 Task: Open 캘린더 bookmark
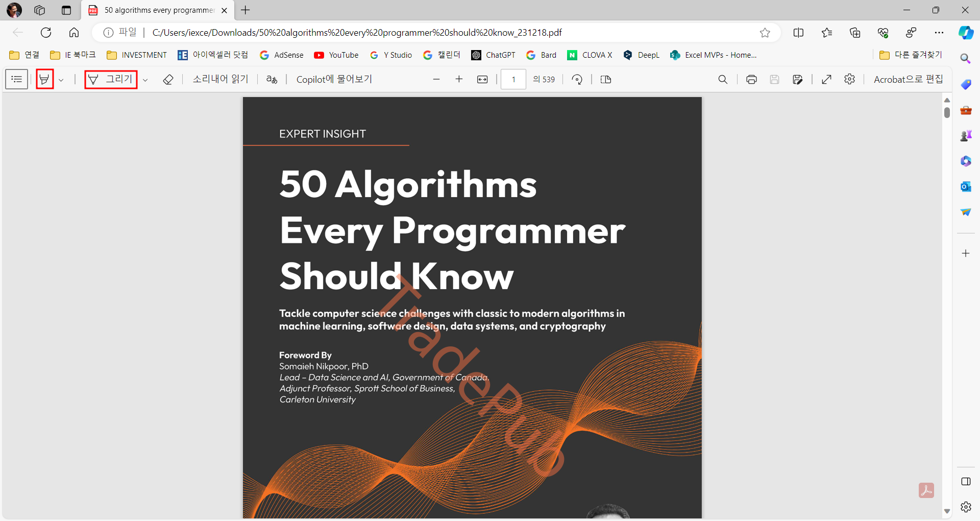click(x=442, y=55)
